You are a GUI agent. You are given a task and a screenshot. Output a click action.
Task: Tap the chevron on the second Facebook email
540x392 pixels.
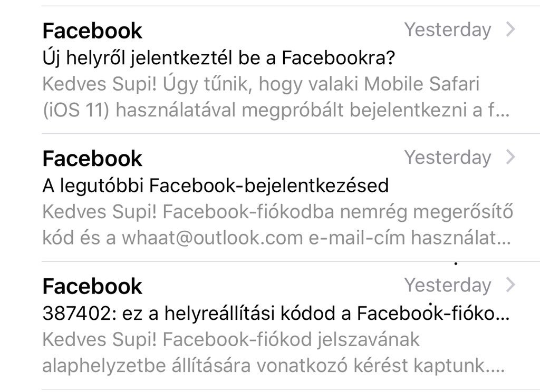click(x=510, y=157)
